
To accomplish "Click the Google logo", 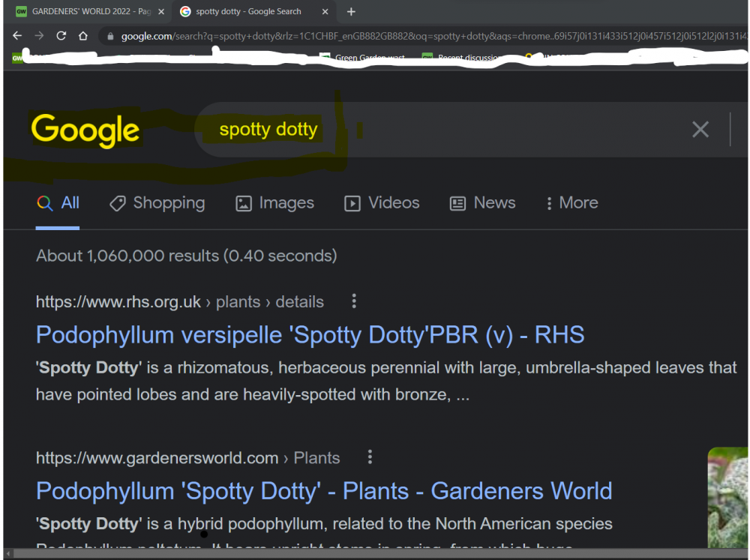I will tap(85, 130).
